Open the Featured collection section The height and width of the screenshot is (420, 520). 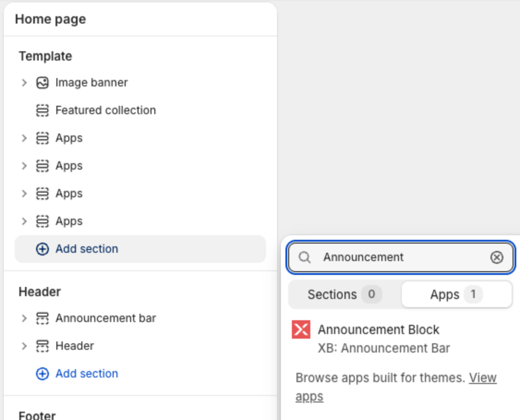tap(105, 110)
